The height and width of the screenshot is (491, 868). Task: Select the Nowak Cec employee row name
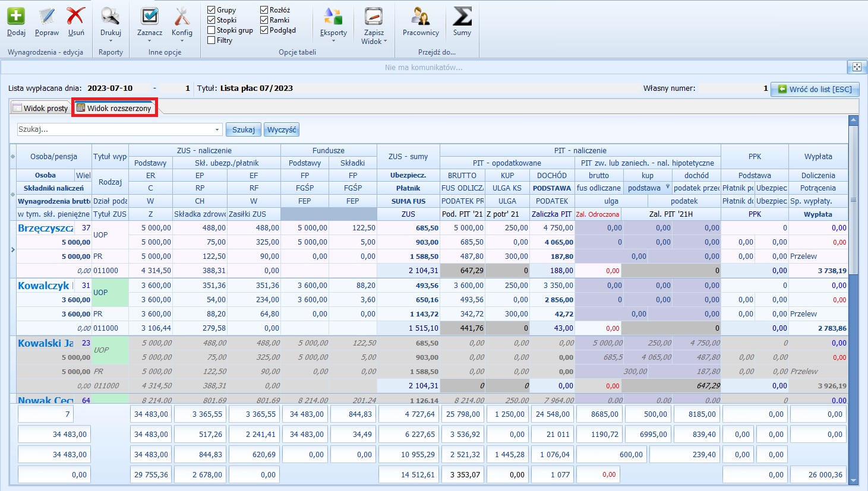pyautogui.click(x=46, y=400)
